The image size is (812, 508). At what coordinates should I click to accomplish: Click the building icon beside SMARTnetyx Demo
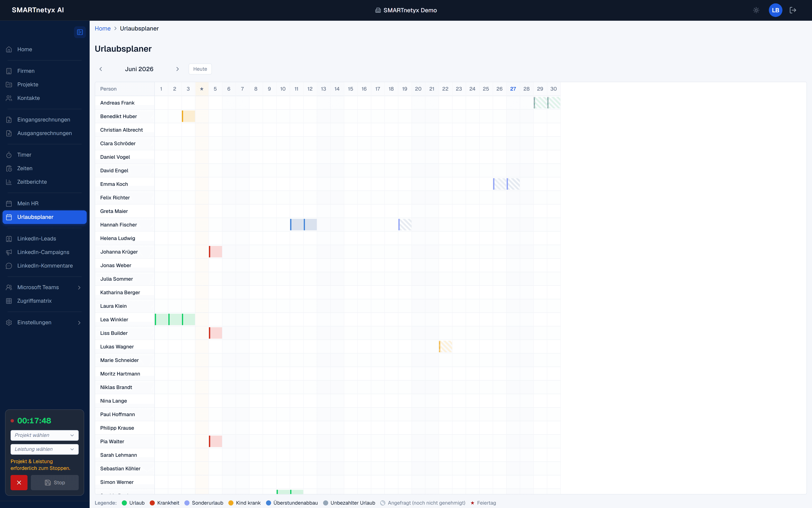click(378, 10)
